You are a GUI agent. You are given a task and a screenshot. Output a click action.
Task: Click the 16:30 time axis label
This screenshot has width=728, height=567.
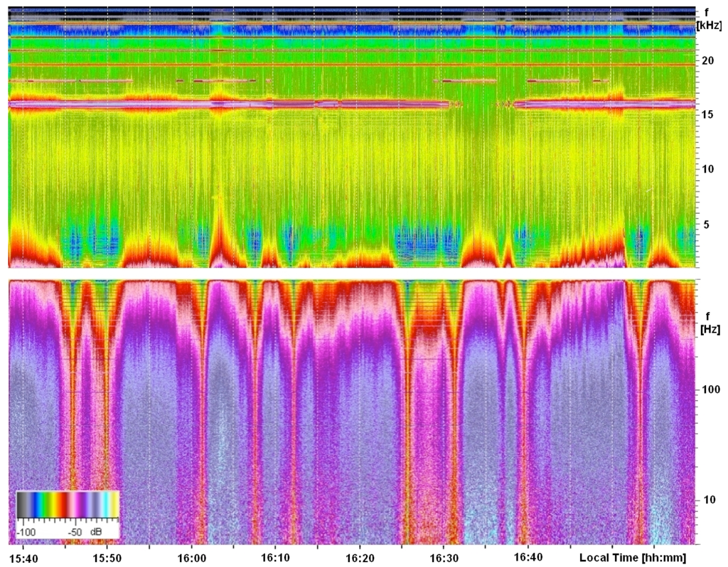click(x=443, y=558)
